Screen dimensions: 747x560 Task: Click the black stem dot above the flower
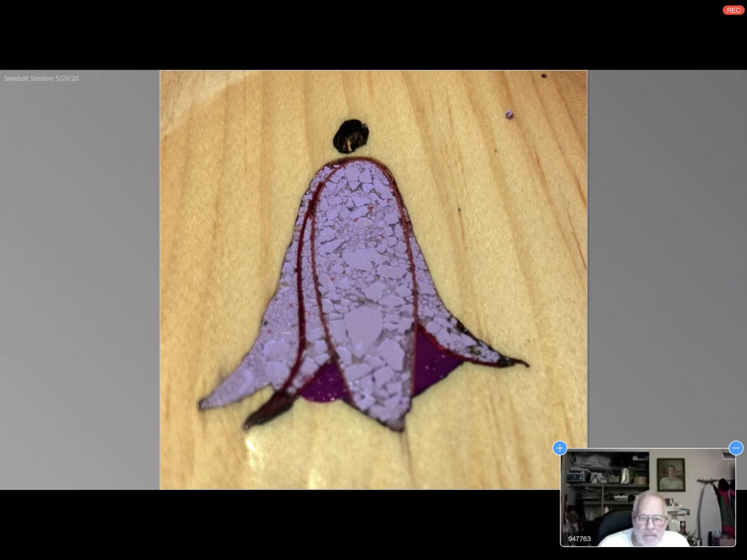click(x=351, y=136)
